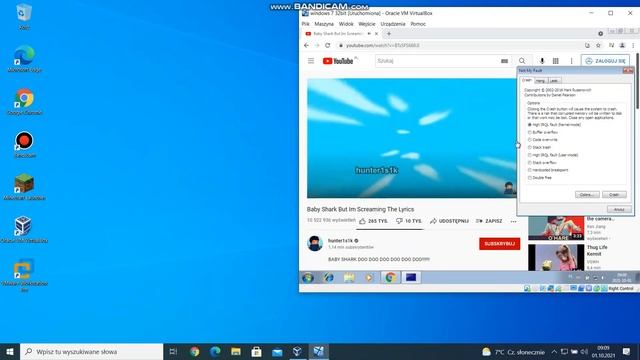Click the Windows 10 Start button

click(x=10, y=351)
